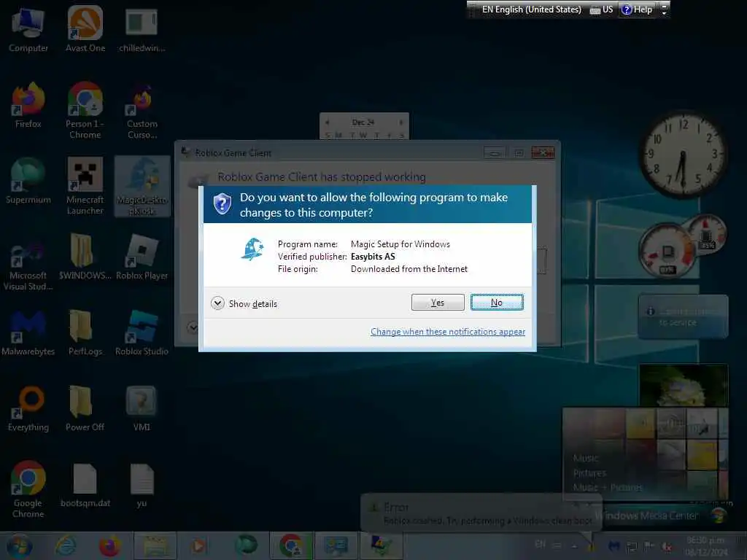Launch Minecraft Launcher from desktop
This screenshot has height=560, width=747.
pos(85,186)
